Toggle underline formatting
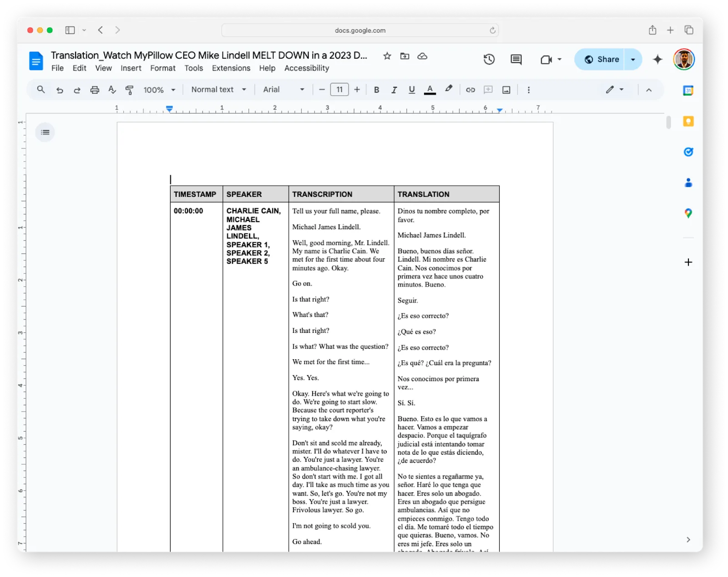The width and height of the screenshot is (728, 577). coord(412,90)
